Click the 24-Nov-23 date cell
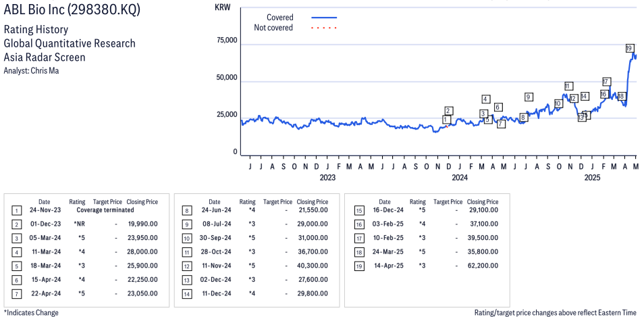The height and width of the screenshot is (317, 644). click(45, 210)
